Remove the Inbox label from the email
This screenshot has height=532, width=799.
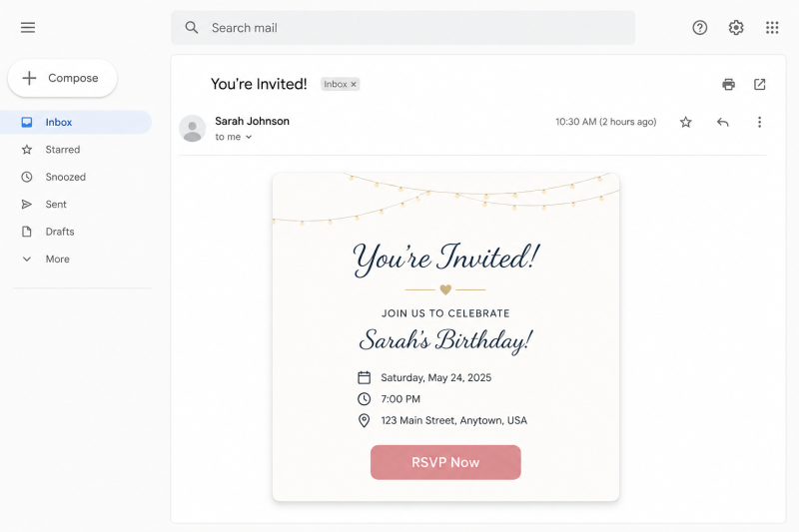354,85
